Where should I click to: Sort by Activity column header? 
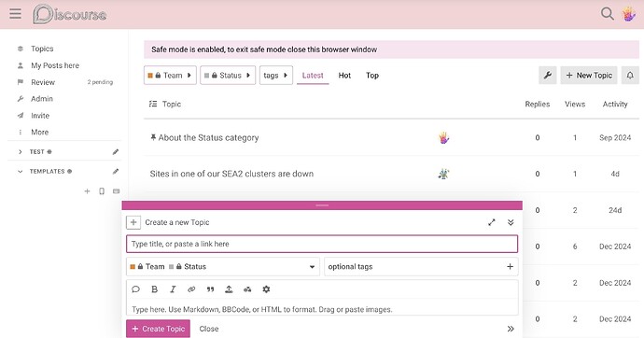(615, 104)
